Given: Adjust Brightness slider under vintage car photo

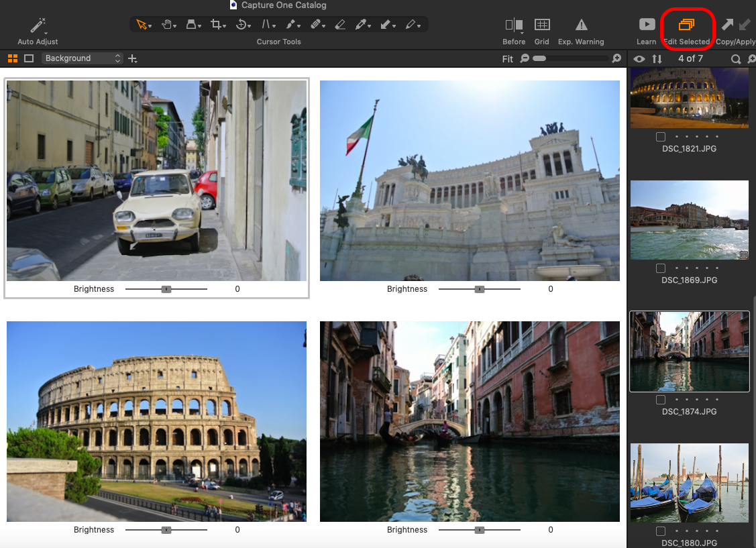Looking at the screenshot, I should (166, 289).
